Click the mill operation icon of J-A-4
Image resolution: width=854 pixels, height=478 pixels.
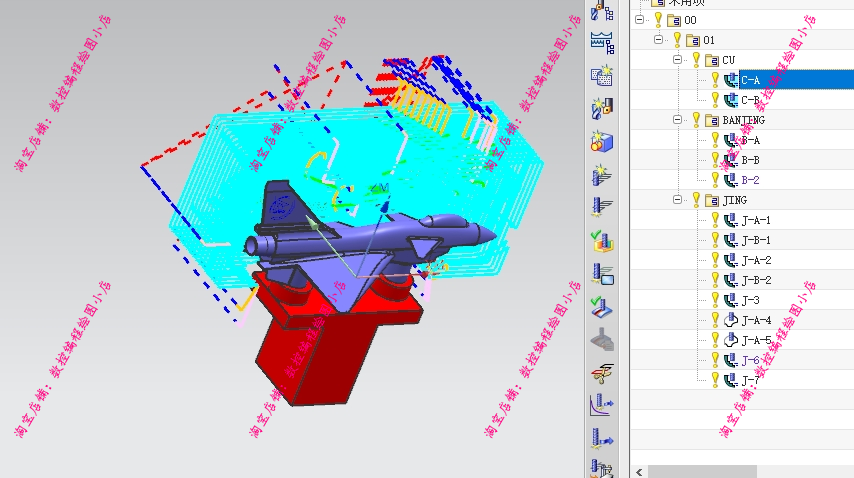coord(731,320)
